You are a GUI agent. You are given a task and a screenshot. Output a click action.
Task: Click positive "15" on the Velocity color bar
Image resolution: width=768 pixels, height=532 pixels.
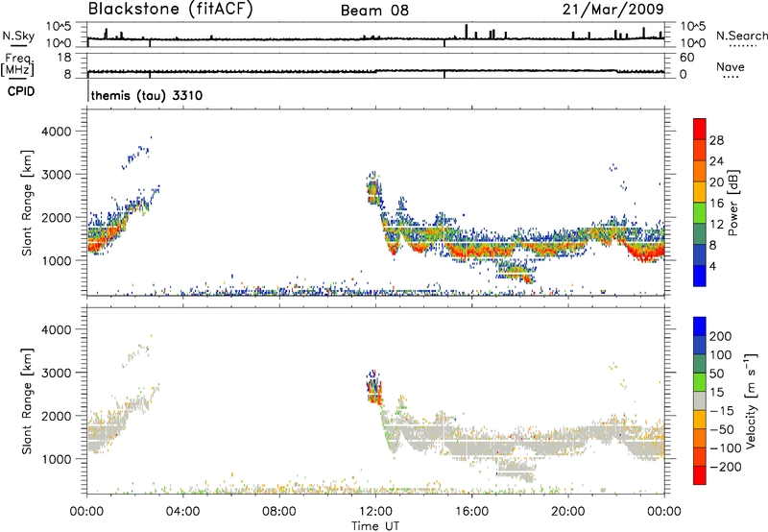click(716, 392)
